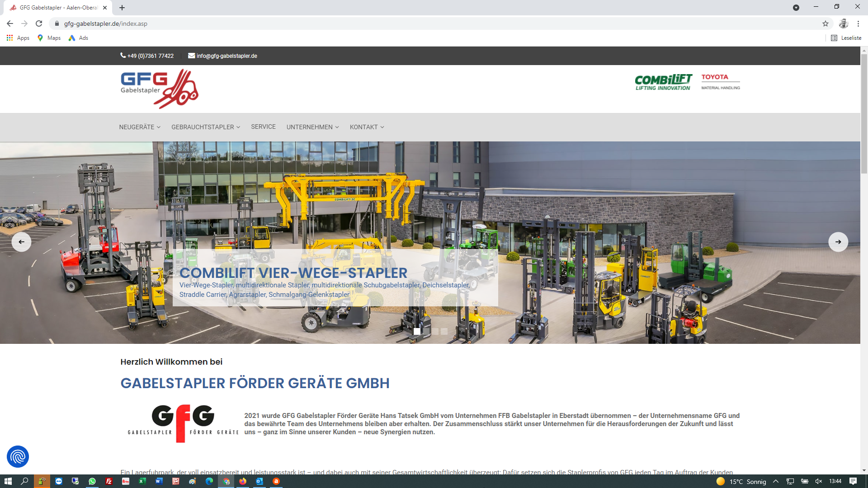Screen dimensions: 868x488
Task: Open the Ads bookmark
Action: point(78,38)
